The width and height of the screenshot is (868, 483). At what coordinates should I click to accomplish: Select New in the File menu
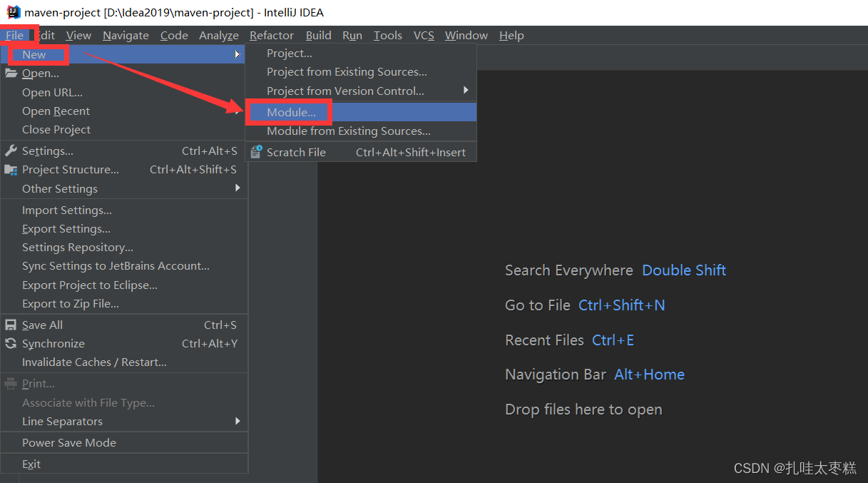[x=123, y=54]
